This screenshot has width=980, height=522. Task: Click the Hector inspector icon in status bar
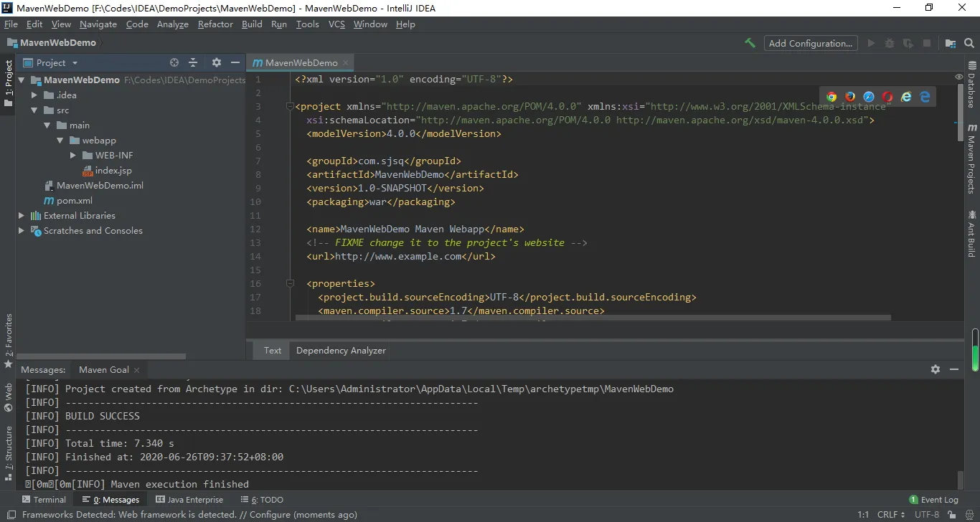[969, 514]
